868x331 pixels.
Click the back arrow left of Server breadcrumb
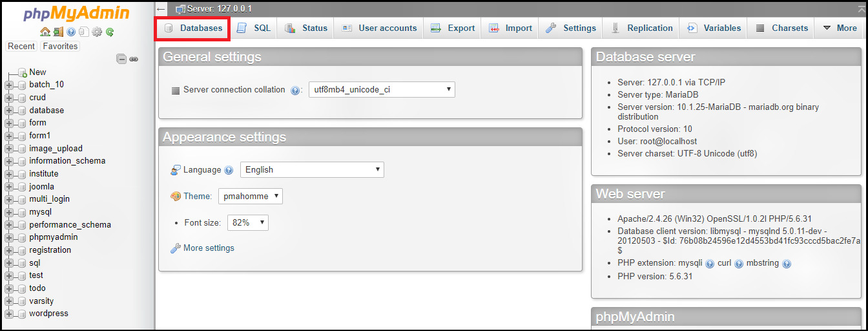click(x=161, y=9)
